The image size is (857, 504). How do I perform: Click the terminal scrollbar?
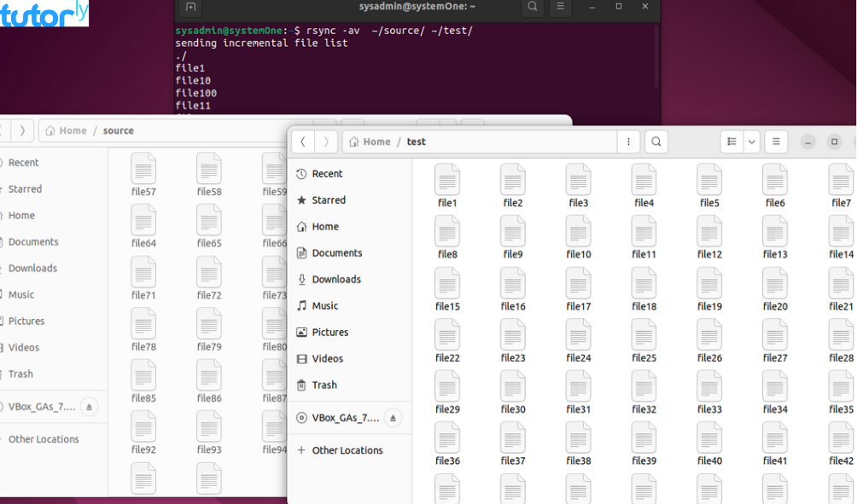[656, 57]
